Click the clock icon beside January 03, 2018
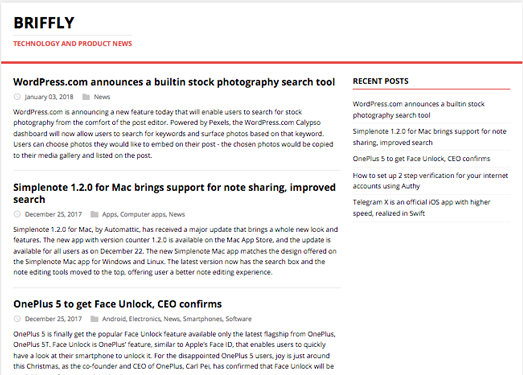The image size is (523, 375). tap(17, 97)
